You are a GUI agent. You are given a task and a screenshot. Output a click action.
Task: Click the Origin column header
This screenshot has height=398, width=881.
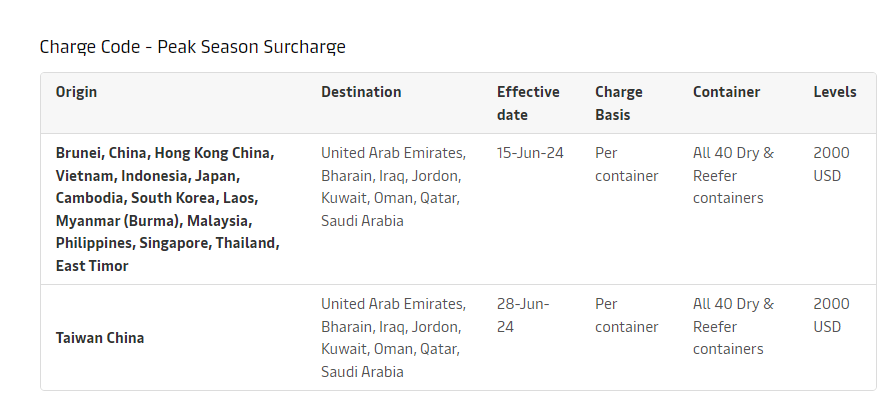pyautogui.click(x=76, y=92)
